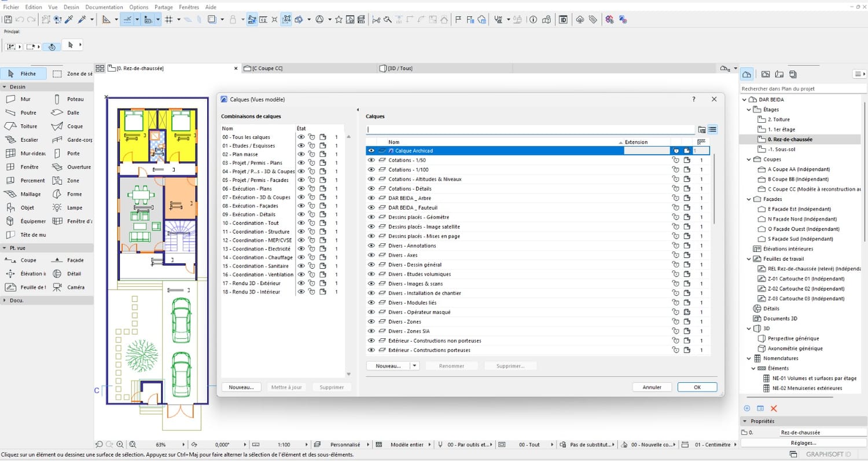This screenshot has width=868, height=461.
Task: Toggle lock on Cotations - Détails layer
Action: click(675, 189)
